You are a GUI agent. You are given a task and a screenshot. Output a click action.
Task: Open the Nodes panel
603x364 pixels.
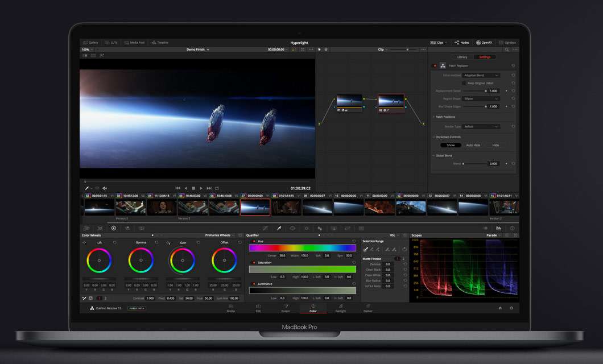click(x=461, y=43)
